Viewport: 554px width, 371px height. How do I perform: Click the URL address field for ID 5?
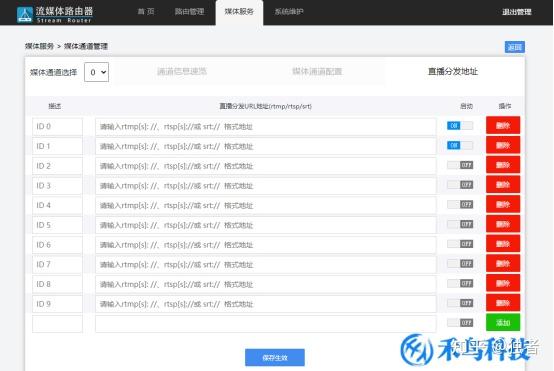pos(266,225)
